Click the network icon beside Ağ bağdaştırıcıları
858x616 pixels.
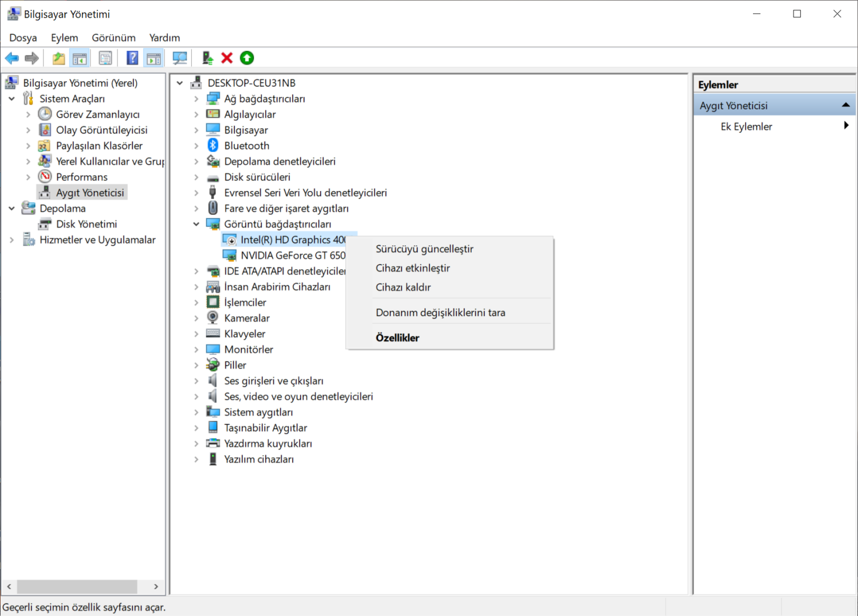point(213,99)
